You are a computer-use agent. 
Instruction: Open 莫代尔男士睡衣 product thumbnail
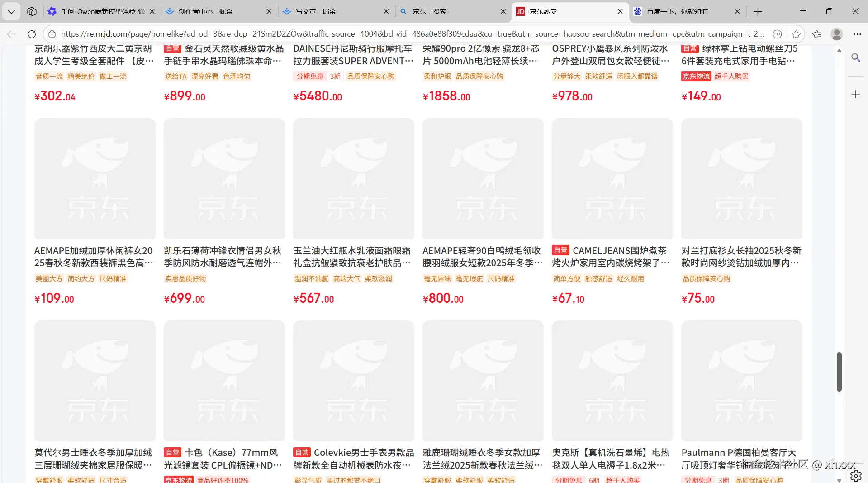coord(95,381)
